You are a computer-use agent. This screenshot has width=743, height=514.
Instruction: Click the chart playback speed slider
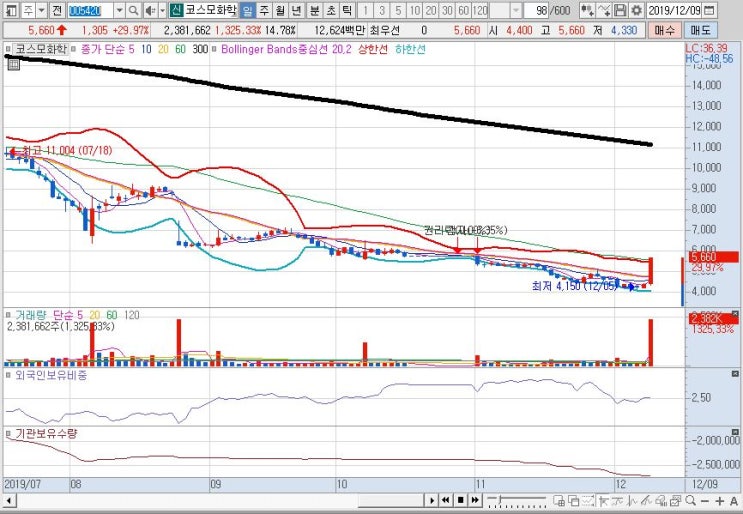click(x=516, y=500)
